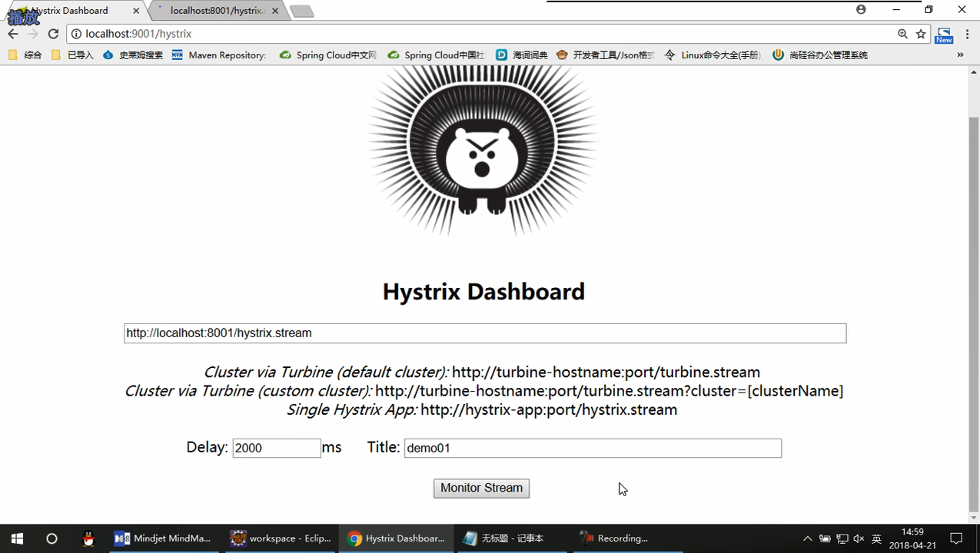Open Cortana search circle on taskbar
The height and width of the screenshot is (553, 980).
[x=51, y=538]
